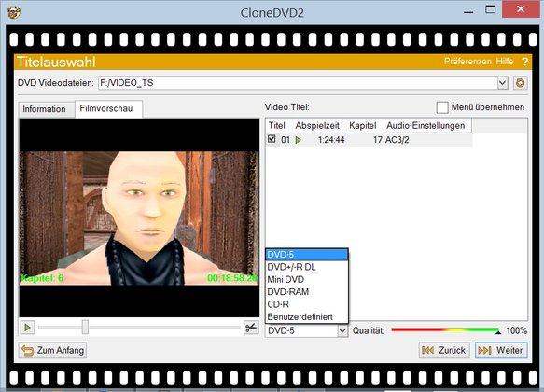Click the blue quality marker triangle
Image resolution: width=544 pixels, height=392 pixels.
[x=498, y=332]
